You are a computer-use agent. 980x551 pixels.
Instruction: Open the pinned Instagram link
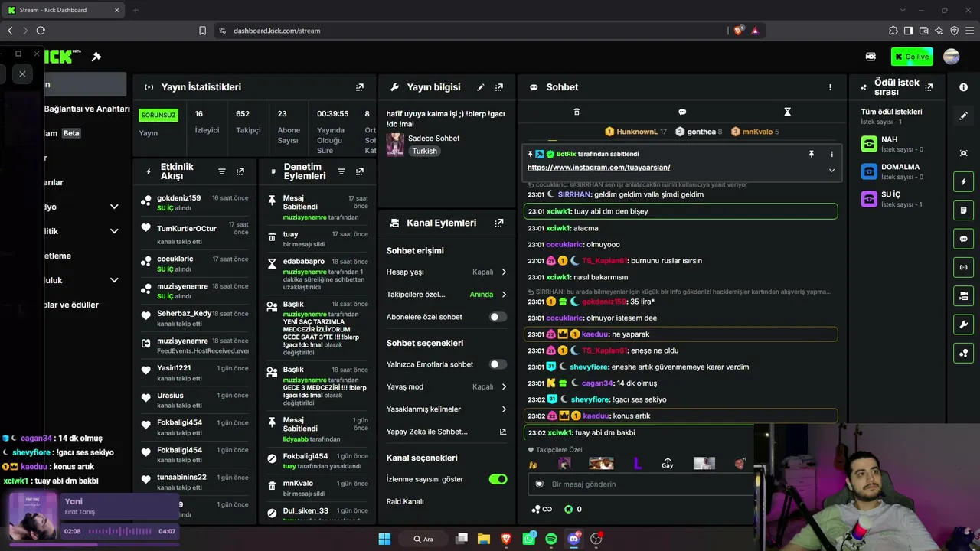[x=599, y=168]
